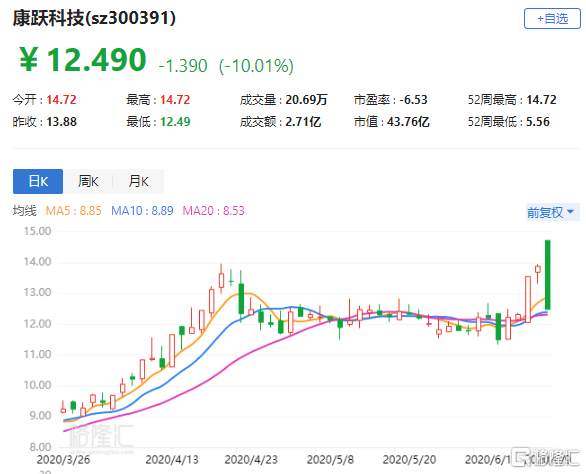
Task: Click 最低 low value 12.49
Action: coord(175,122)
